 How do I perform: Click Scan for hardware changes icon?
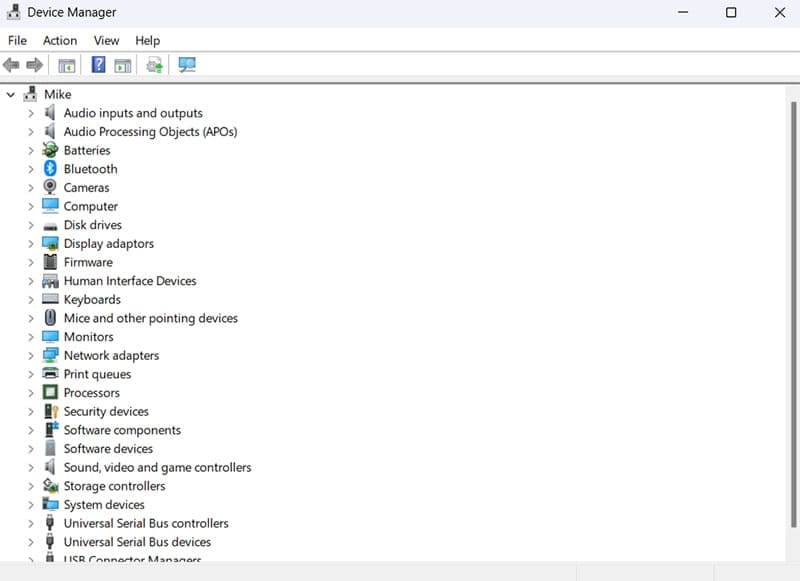(x=153, y=64)
